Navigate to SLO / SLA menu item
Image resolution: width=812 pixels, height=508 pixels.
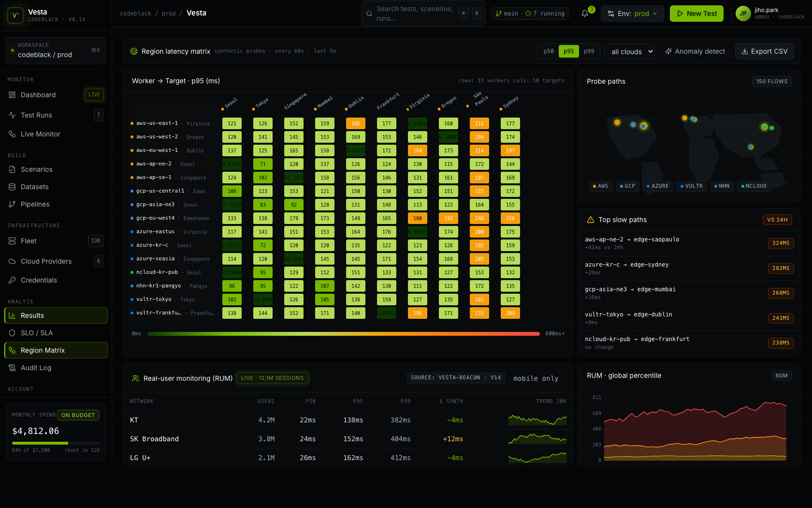point(37,333)
